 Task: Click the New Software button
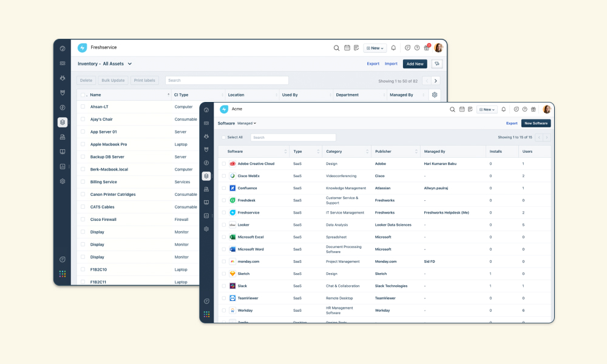point(536,123)
